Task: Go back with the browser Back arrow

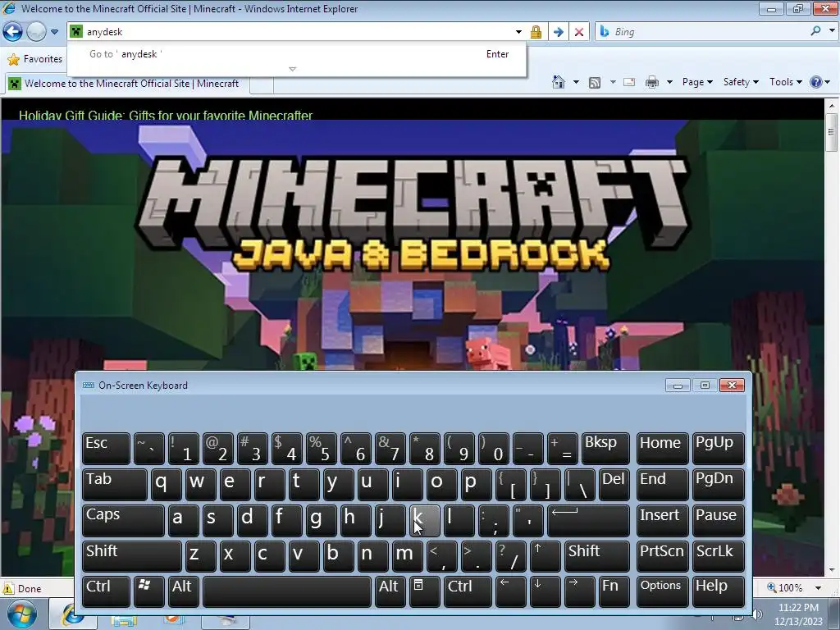Action: [13, 32]
